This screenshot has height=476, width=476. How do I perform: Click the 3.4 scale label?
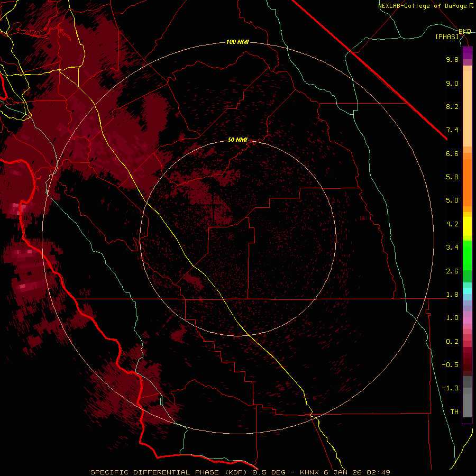click(452, 248)
